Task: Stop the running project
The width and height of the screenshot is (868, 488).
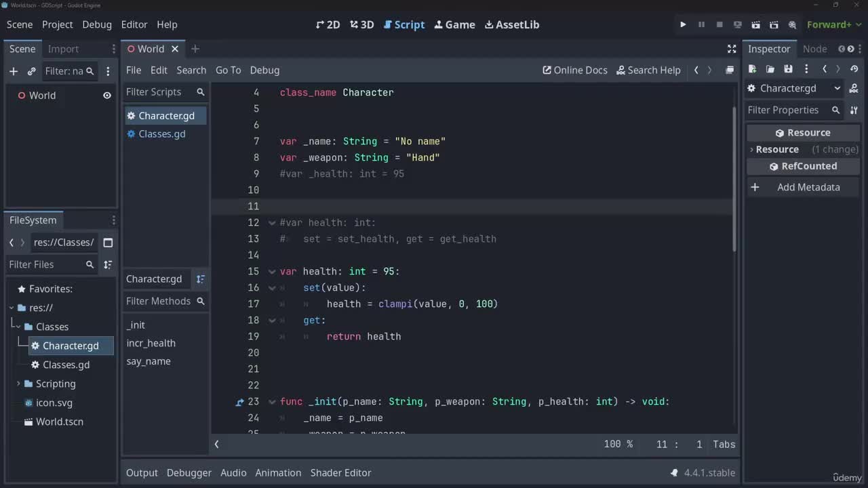Action: pyautogui.click(x=719, y=24)
